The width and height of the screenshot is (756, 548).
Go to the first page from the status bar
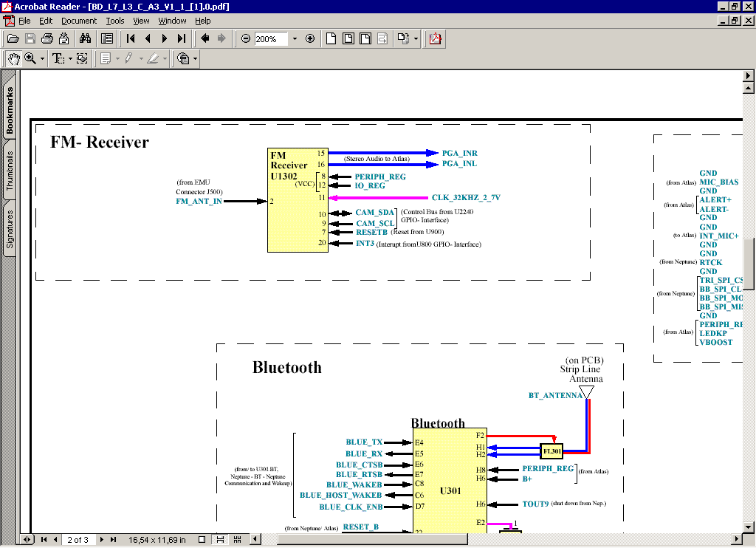44,539
